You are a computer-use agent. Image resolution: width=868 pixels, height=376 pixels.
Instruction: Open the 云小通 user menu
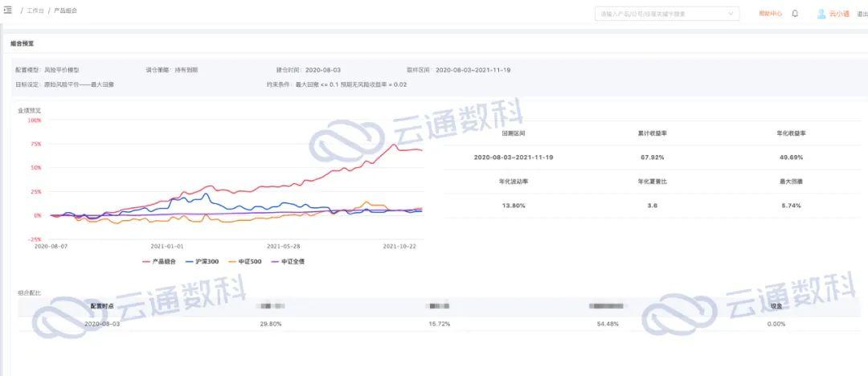pyautogui.click(x=839, y=14)
